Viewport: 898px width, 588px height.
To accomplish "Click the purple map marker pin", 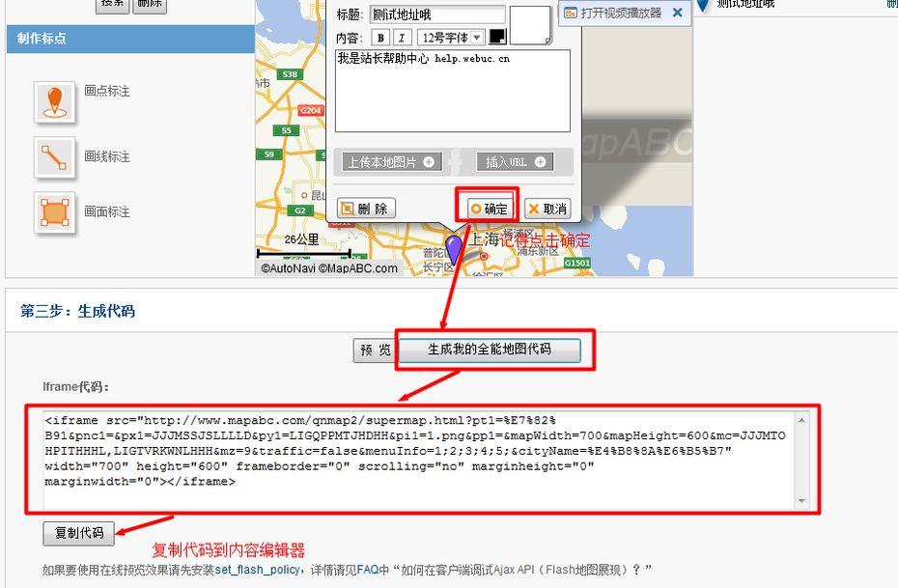I will point(454,250).
